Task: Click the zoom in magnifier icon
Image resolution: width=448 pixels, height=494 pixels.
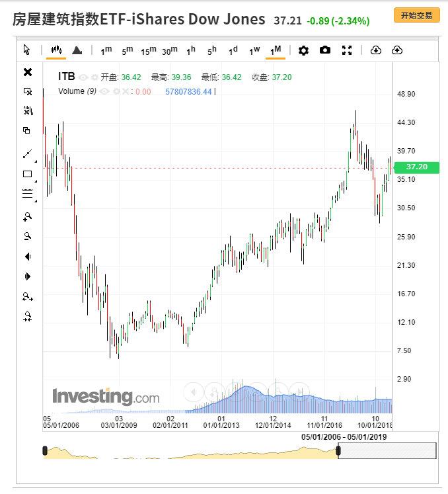Action: (x=28, y=217)
